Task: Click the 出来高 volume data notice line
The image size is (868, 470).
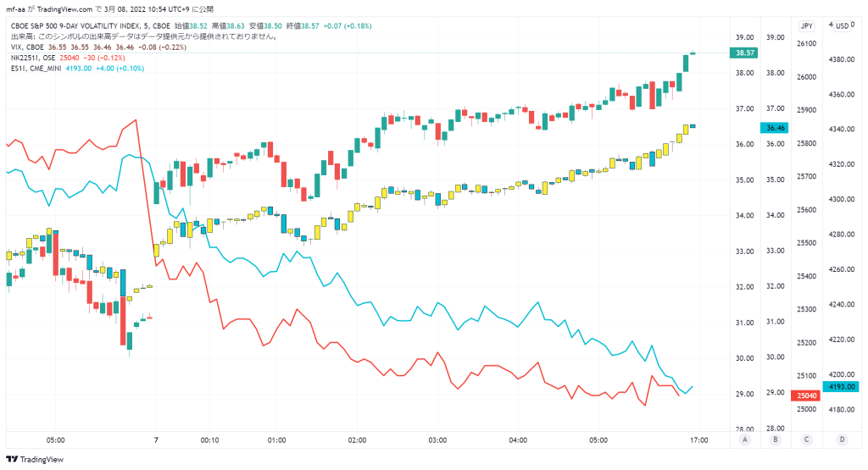Action: [x=144, y=36]
